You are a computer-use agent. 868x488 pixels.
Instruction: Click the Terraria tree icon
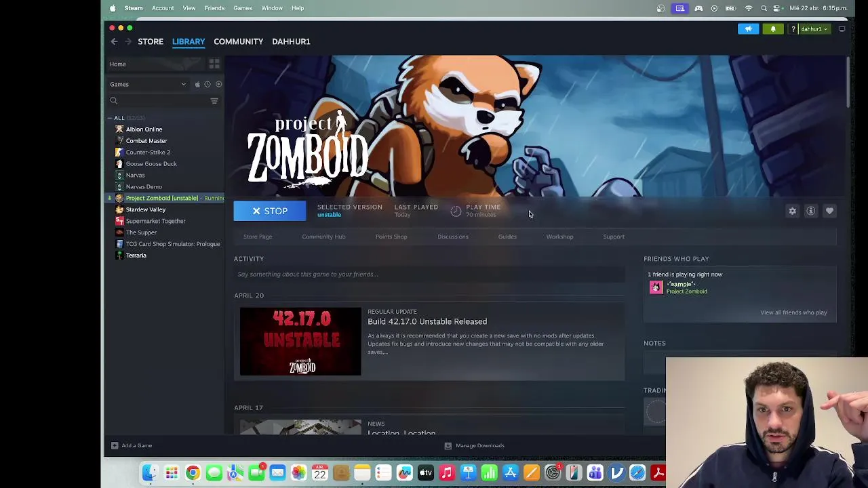119,256
